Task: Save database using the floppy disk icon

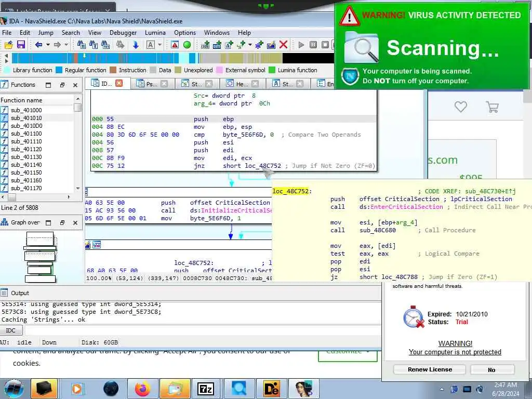Action: [x=21, y=45]
